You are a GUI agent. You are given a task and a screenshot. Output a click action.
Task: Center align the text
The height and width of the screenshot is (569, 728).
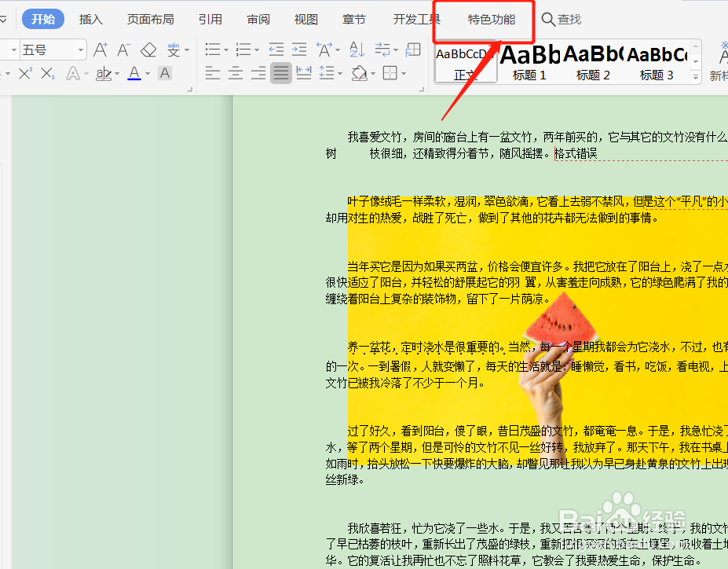(236, 73)
